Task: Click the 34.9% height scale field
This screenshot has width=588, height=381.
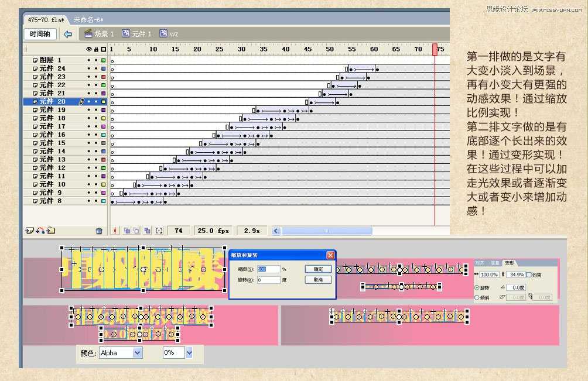Action: pos(516,274)
